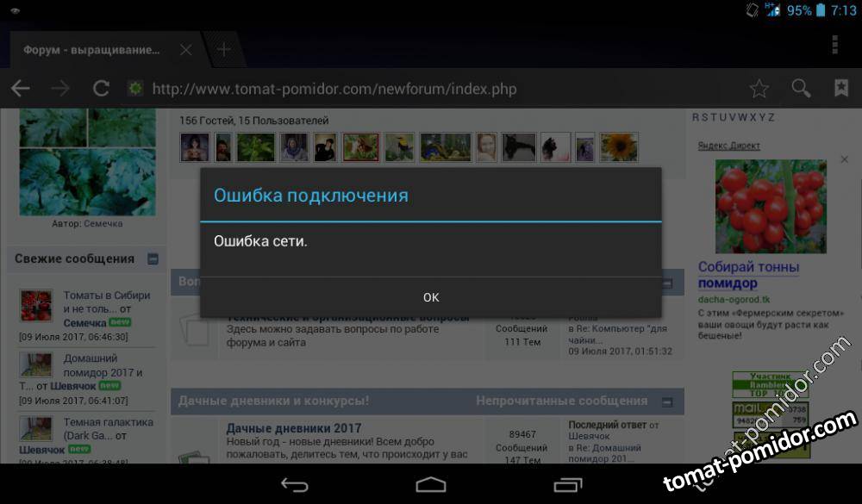Reload the page with the refresh icon
The height and width of the screenshot is (504, 862).
tap(101, 89)
